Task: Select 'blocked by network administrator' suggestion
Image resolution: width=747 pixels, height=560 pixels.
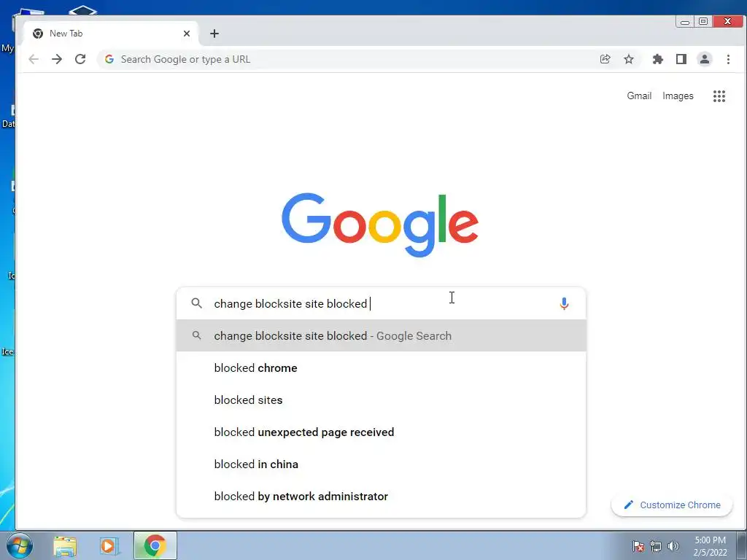Action: (x=381, y=496)
